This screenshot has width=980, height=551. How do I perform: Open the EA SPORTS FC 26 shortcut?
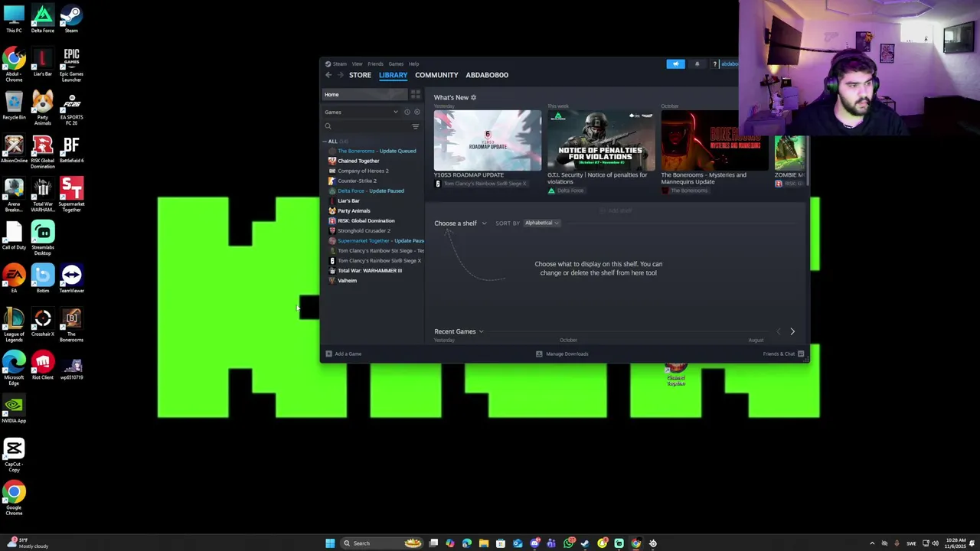click(x=71, y=108)
